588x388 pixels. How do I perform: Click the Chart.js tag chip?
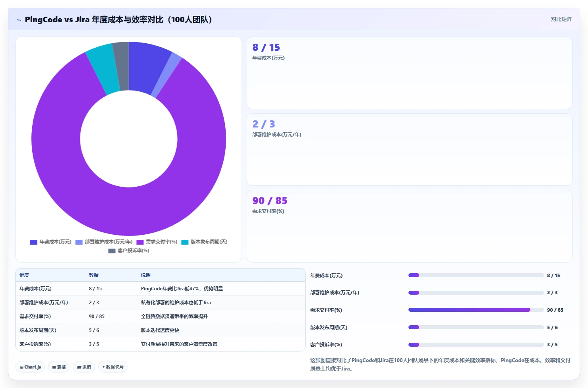click(30, 367)
